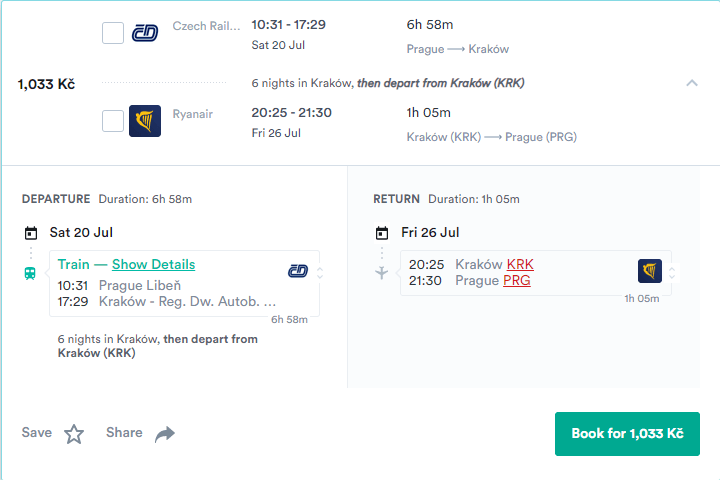Open the KRK airport link
The image size is (720, 480).
click(x=520, y=264)
